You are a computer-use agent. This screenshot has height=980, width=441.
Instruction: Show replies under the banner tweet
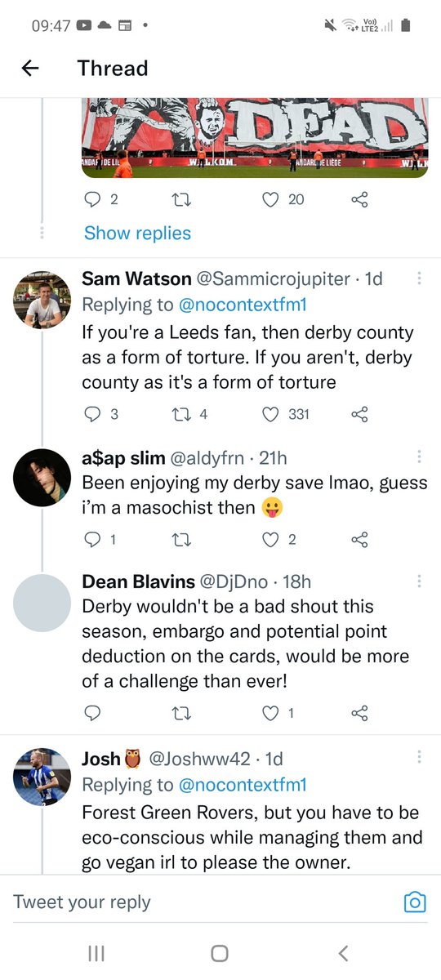[x=137, y=234]
